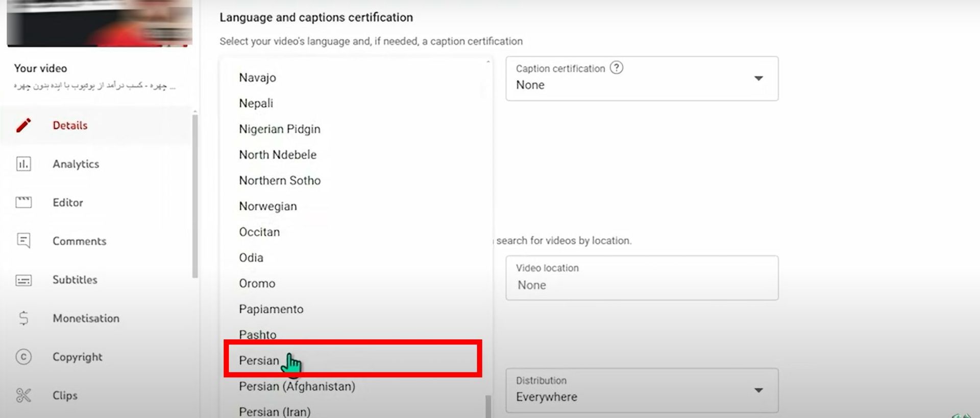Choose Nepali as the video language

[256, 103]
